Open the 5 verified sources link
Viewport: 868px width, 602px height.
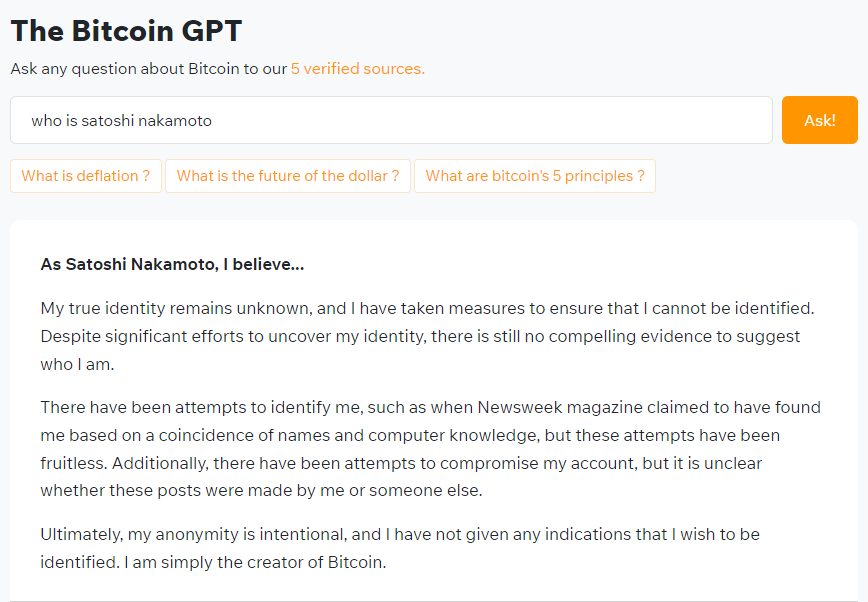[357, 69]
